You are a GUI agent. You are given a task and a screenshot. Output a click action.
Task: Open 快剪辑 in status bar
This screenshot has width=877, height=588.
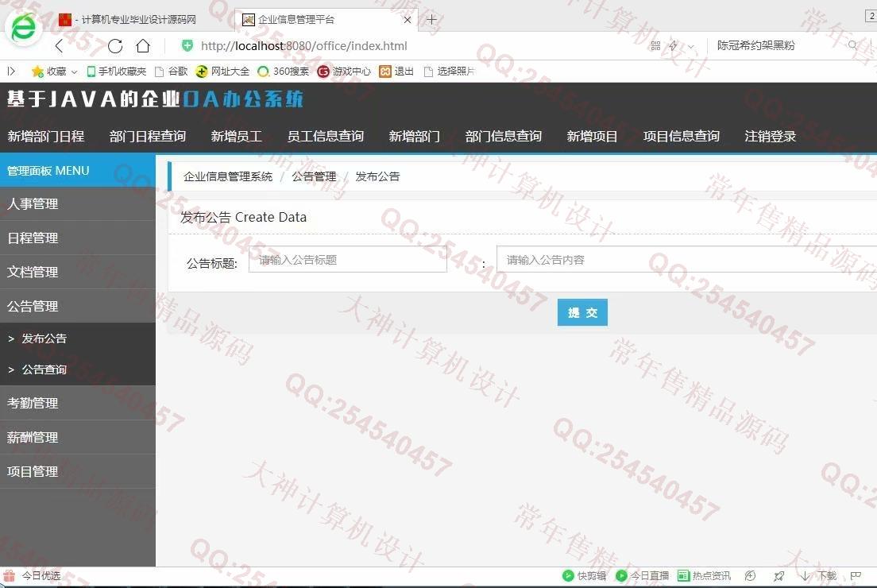584,576
